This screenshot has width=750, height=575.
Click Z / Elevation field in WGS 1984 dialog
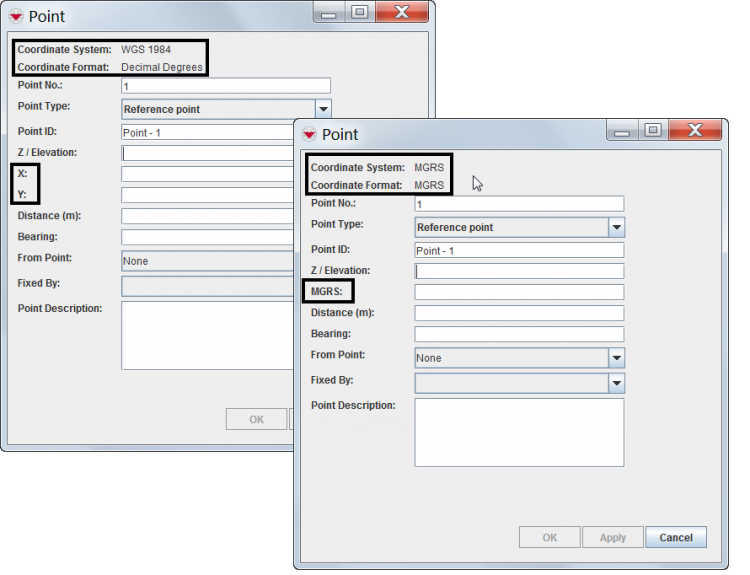point(207,153)
